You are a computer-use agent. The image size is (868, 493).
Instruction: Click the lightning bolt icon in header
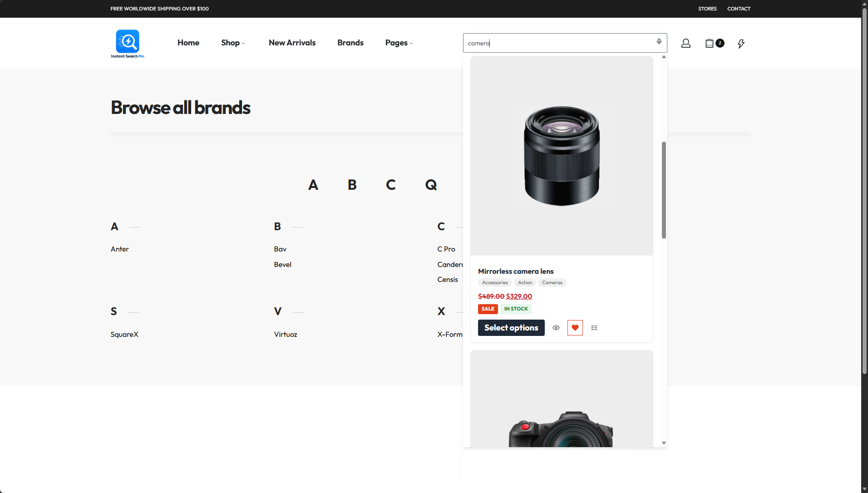click(741, 44)
